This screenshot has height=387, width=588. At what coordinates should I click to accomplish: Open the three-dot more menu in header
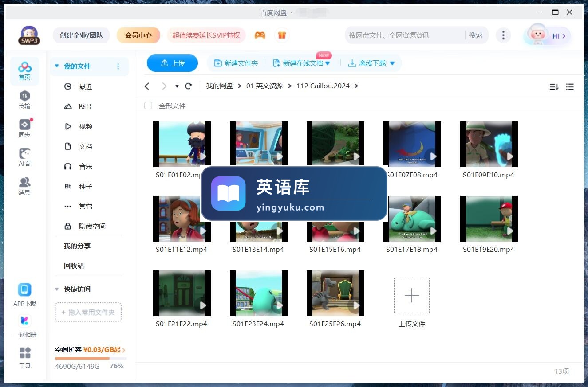coord(503,35)
